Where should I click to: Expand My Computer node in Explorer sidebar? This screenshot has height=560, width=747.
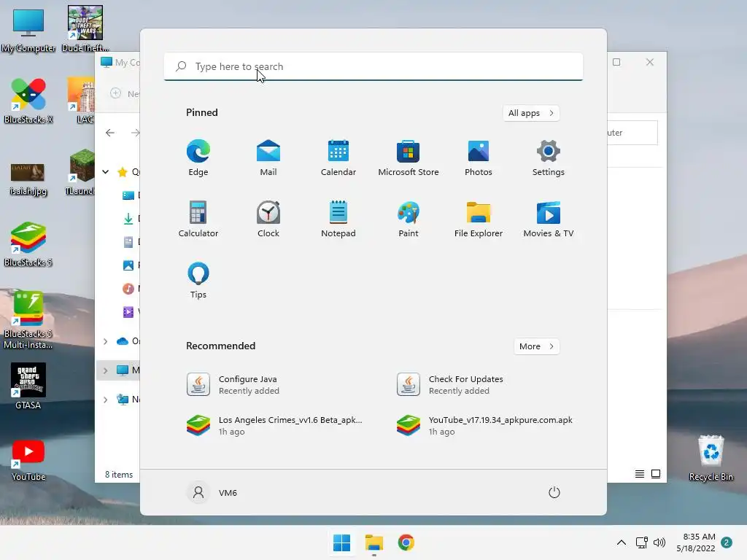(105, 370)
